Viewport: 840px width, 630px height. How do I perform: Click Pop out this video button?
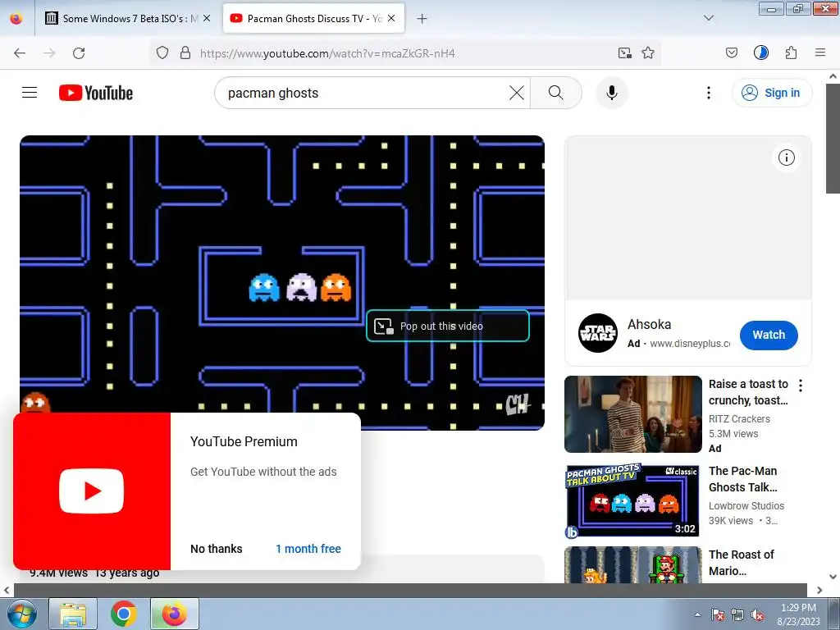[448, 326]
